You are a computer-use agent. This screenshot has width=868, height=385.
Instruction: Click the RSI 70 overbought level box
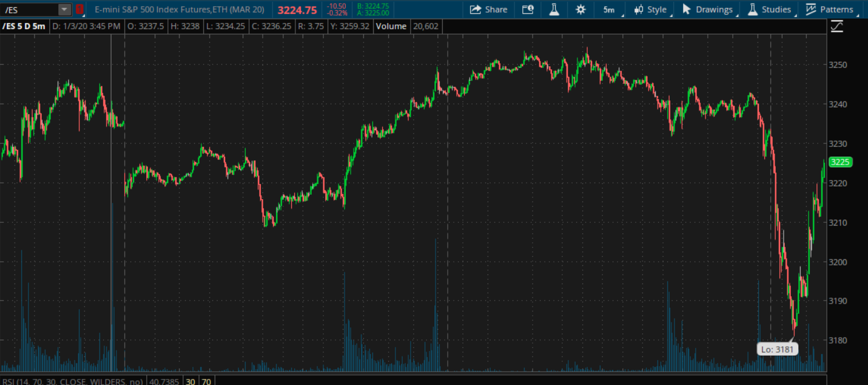(206, 381)
